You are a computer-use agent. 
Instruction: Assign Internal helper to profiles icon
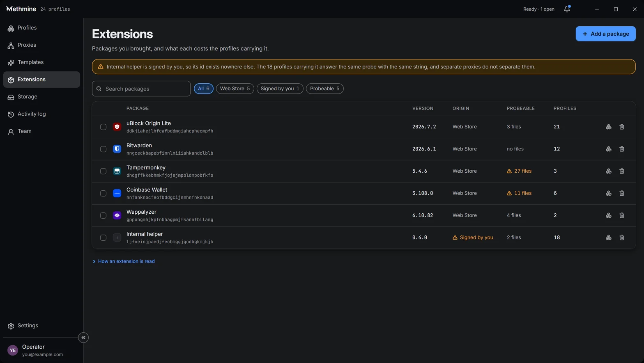point(609,237)
